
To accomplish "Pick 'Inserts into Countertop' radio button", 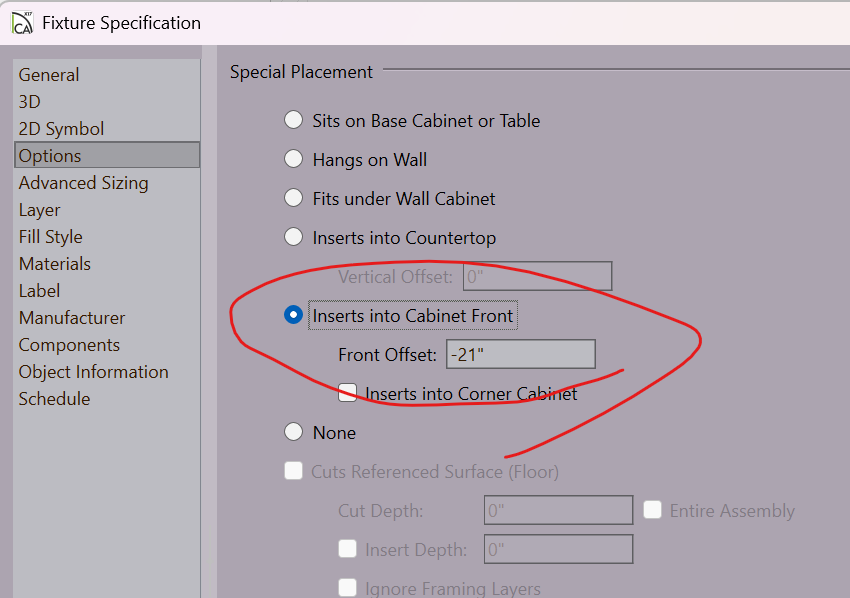I will (293, 237).
